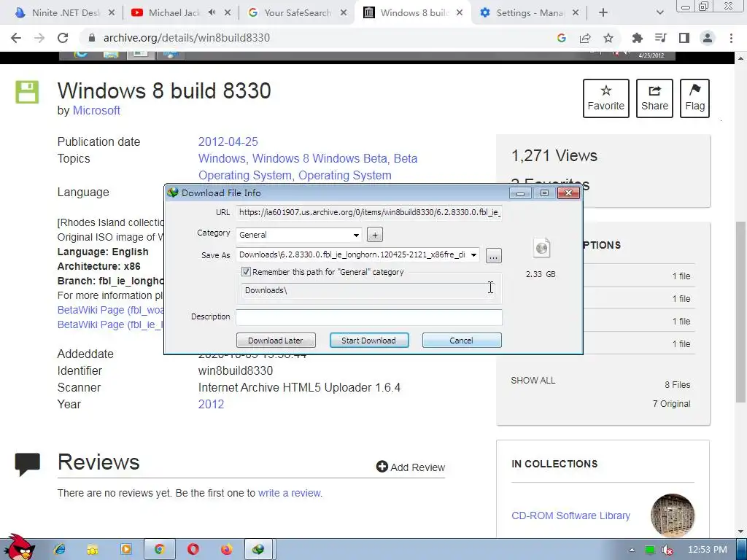Bookmark this page with the star
747x560 pixels.
[608, 38]
